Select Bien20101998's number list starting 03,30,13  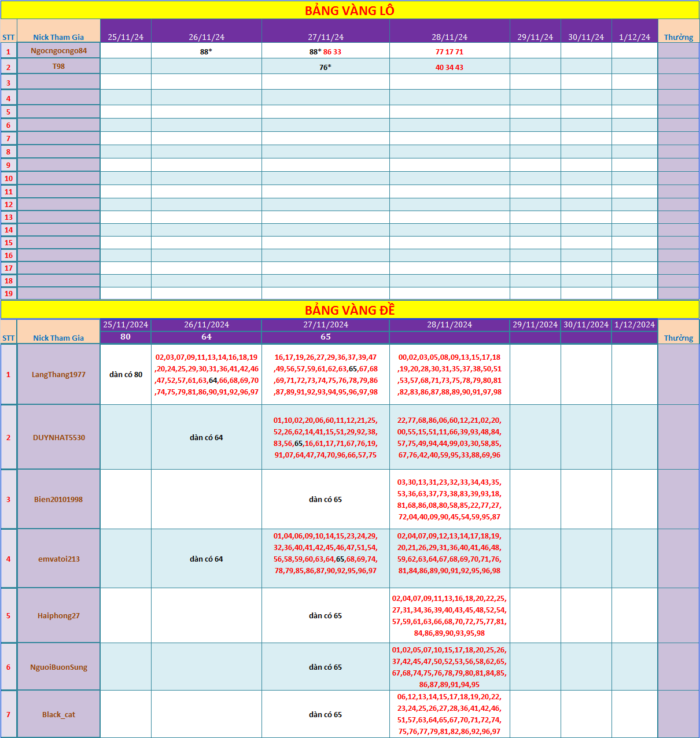tap(450, 499)
